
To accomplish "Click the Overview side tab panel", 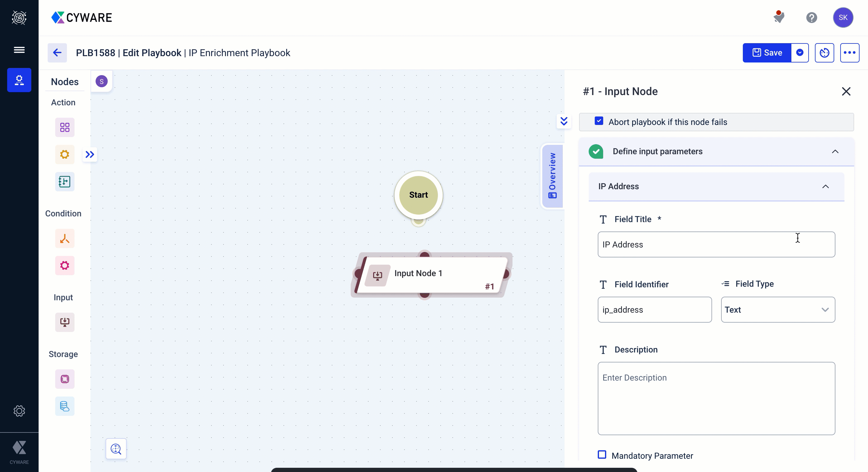I will click(x=552, y=174).
